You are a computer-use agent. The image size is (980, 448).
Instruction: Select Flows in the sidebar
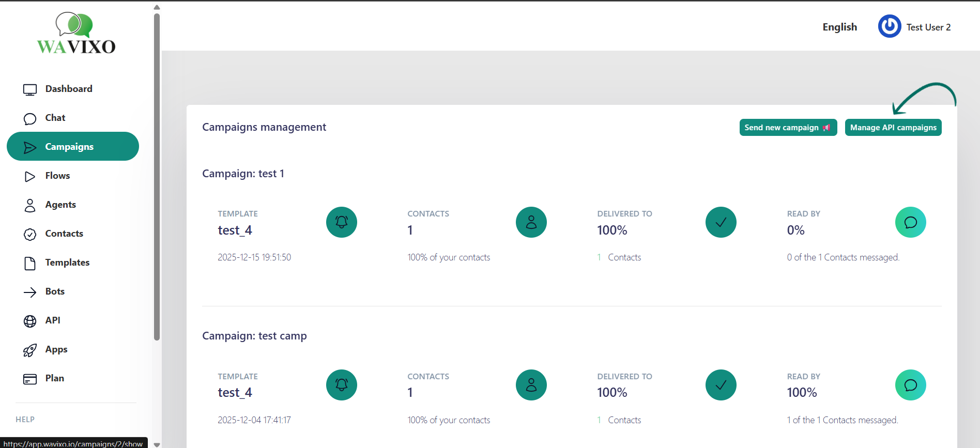click(x=57, y=176)
